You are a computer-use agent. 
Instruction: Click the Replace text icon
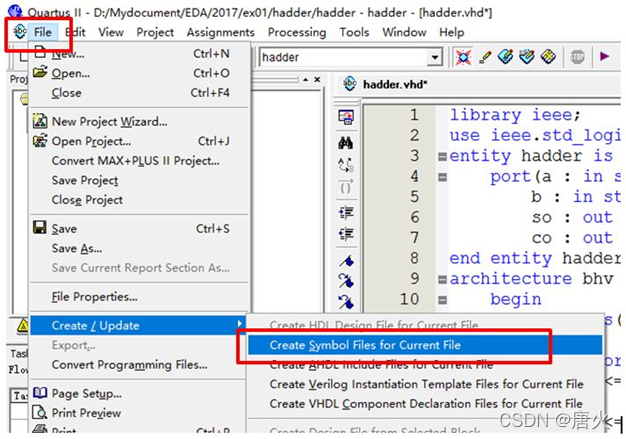click(x=346, y=164)
